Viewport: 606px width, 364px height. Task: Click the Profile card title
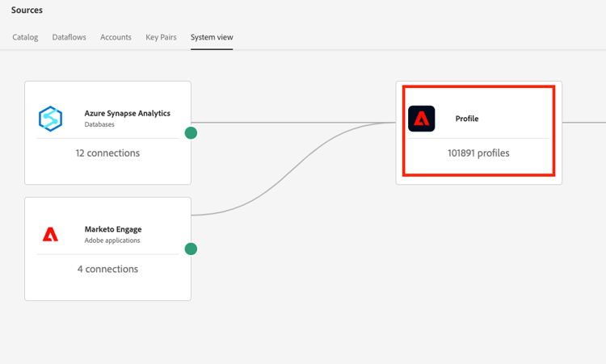[x=466, y=119]
